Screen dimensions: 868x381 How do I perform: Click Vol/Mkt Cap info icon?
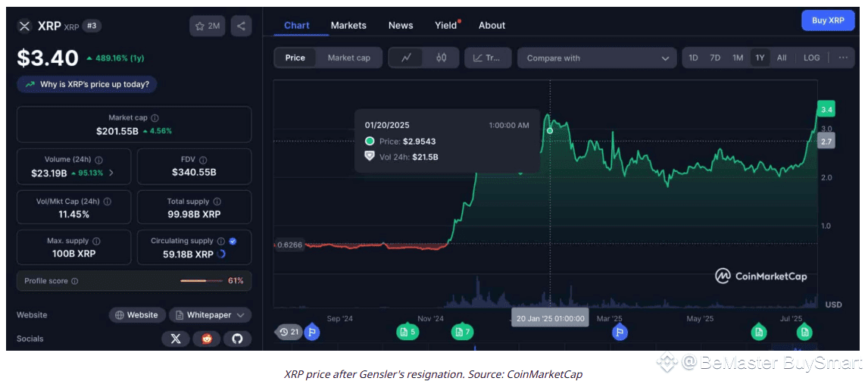click(x=108, y=201)
